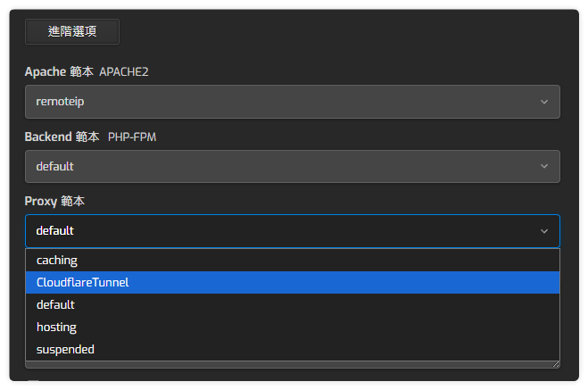Click the Proxy 範本 field label

pyautogui.click(x=54, y=202)
